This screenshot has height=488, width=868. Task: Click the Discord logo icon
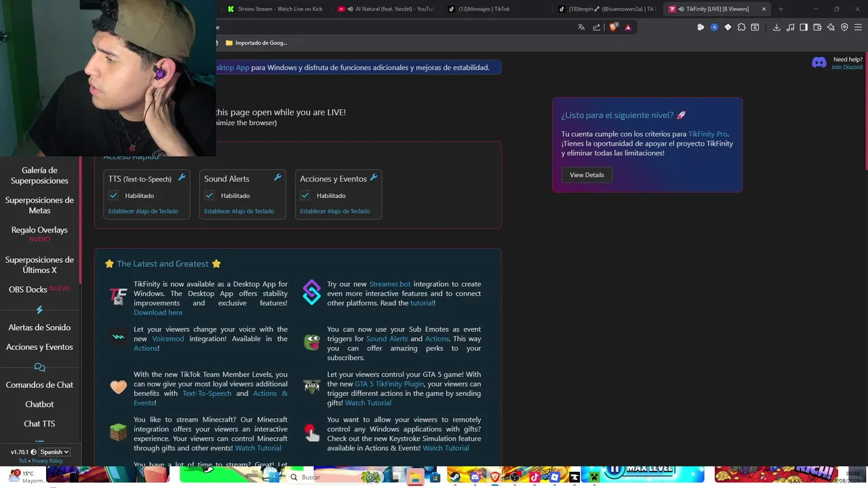(x=819, y=63)
